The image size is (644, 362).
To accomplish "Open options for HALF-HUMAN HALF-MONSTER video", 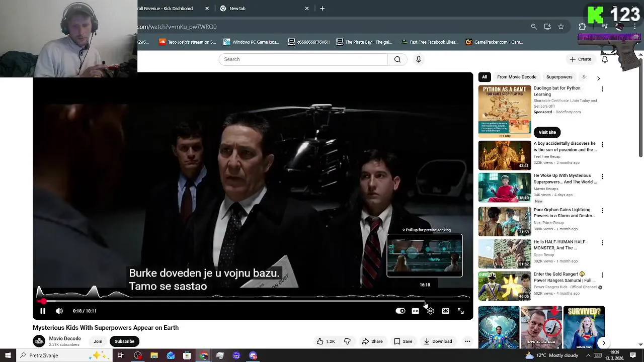I will 602,243.
